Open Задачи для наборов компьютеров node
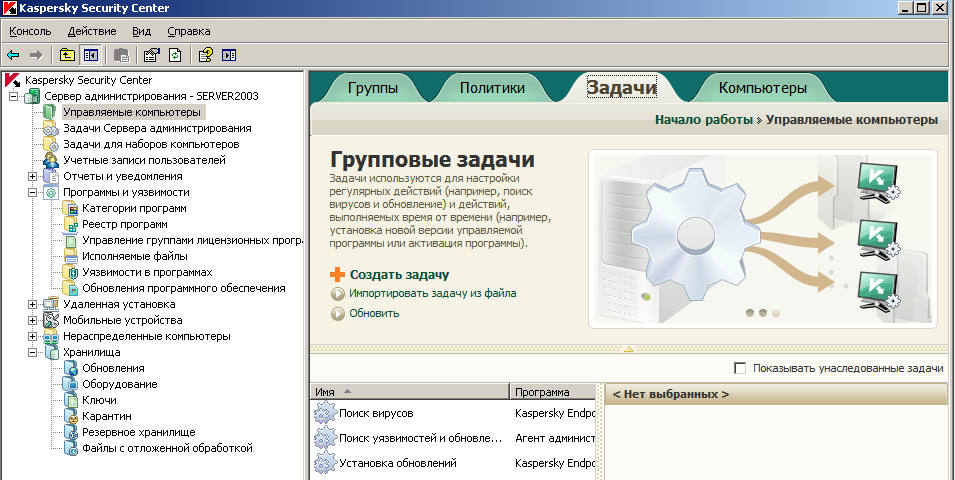 tap(151, 144)
